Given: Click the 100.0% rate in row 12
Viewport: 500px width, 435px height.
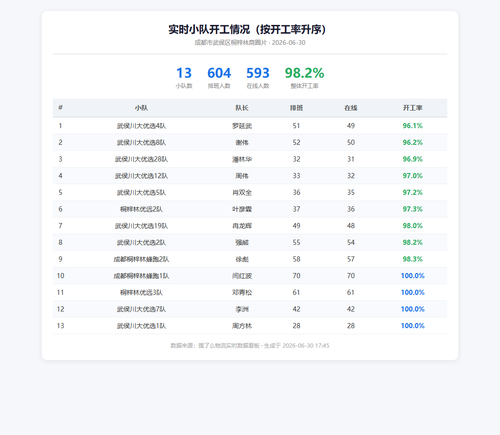Looking at the screenshot, I should click(413, 309).
